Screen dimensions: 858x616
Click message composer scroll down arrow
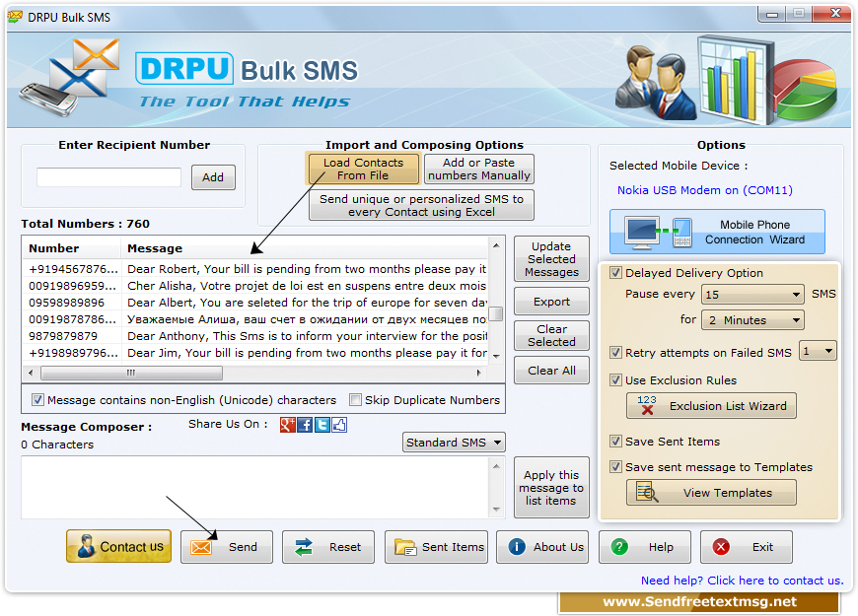[496, 510]
